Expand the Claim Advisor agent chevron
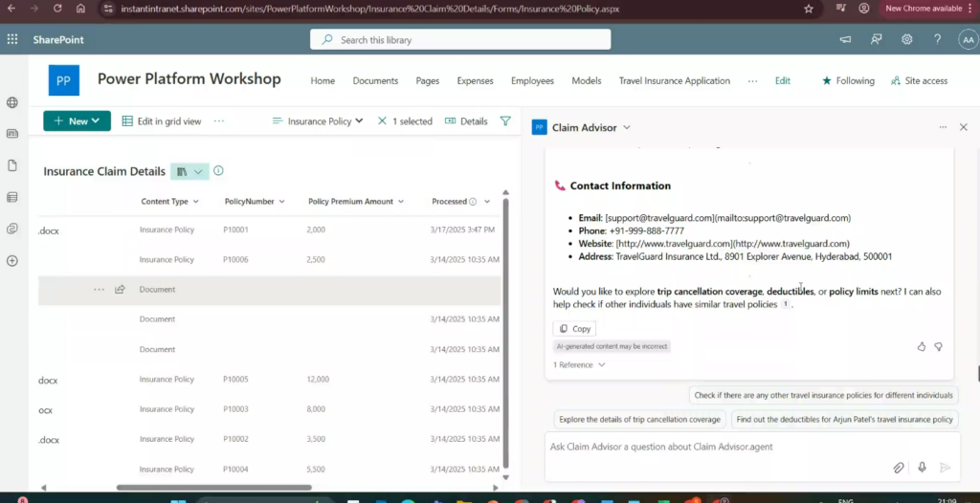 point(627,127)
